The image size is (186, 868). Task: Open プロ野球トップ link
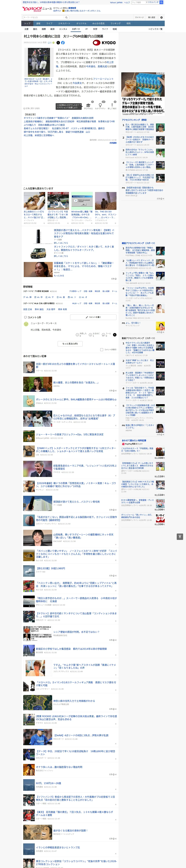click(x=75, y=291)
